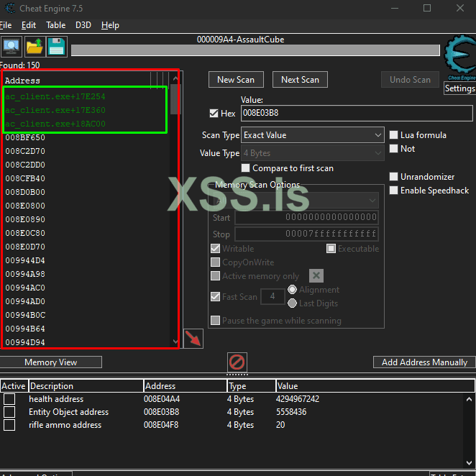Click the Stop address field
Viewport: 476px width, 476px height.
point(306,234)
